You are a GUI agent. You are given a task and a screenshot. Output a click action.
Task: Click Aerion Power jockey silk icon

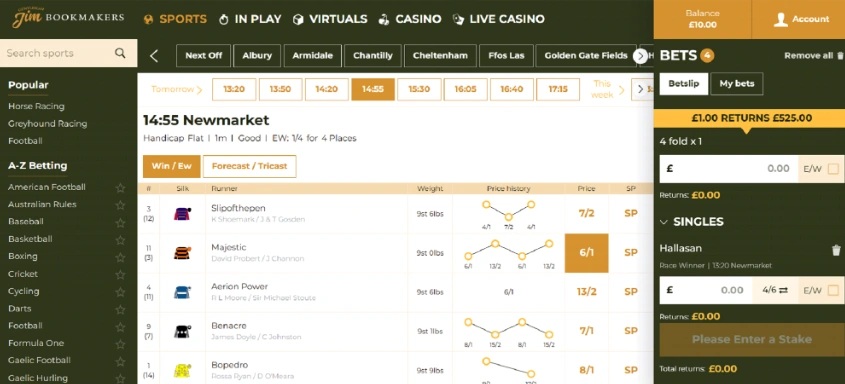tap(182, 292)
